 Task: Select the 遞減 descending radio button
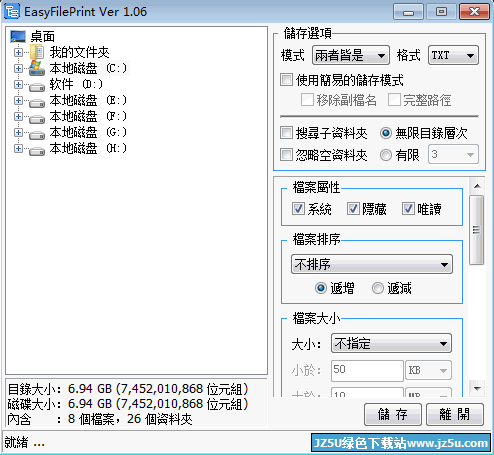point(378,288)
